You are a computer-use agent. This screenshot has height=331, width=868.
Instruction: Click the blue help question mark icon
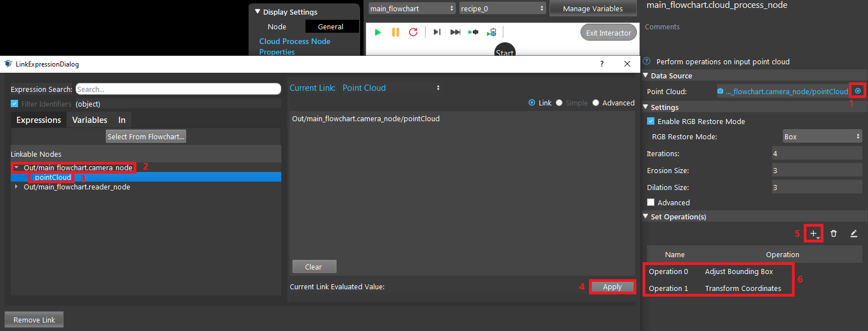646,61
